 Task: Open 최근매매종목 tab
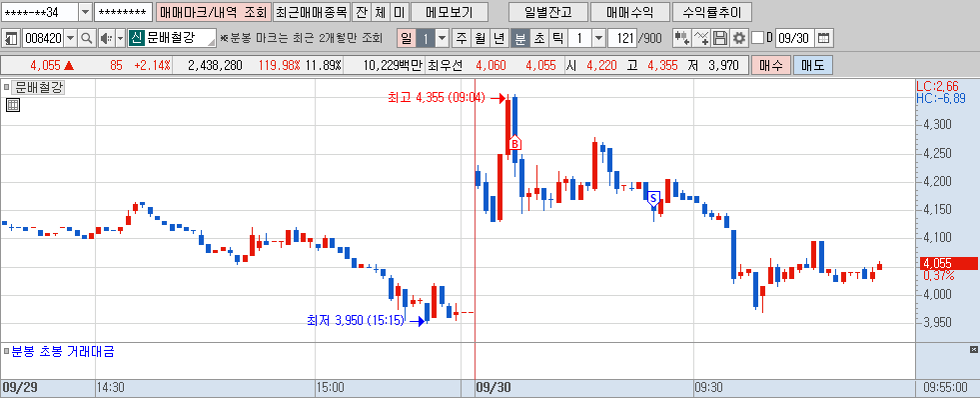311,12
